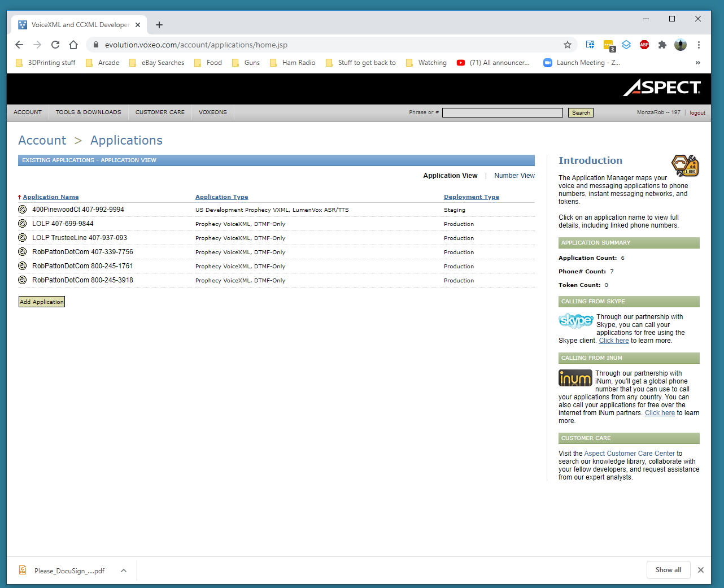Open the Customer Care menu
The image size is (724, 588).
pyautogui.click(x=160, y=112)
